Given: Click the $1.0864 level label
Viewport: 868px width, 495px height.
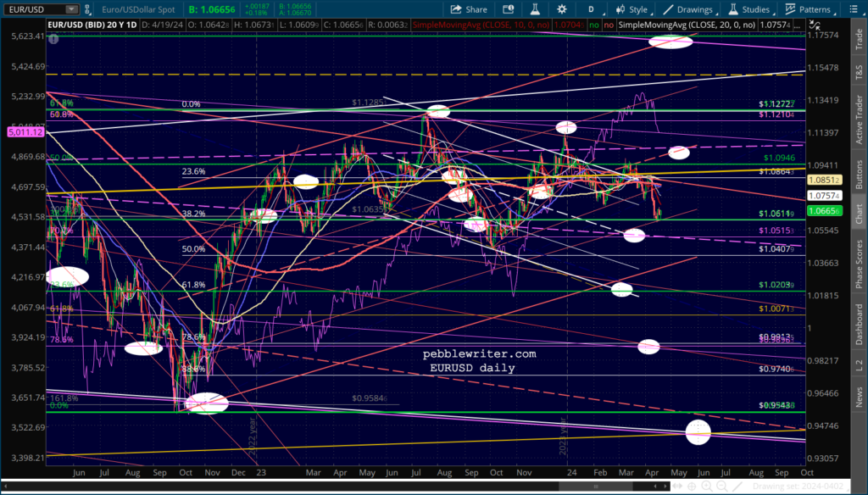Looking at the screenshot, I should click(776, 172).
